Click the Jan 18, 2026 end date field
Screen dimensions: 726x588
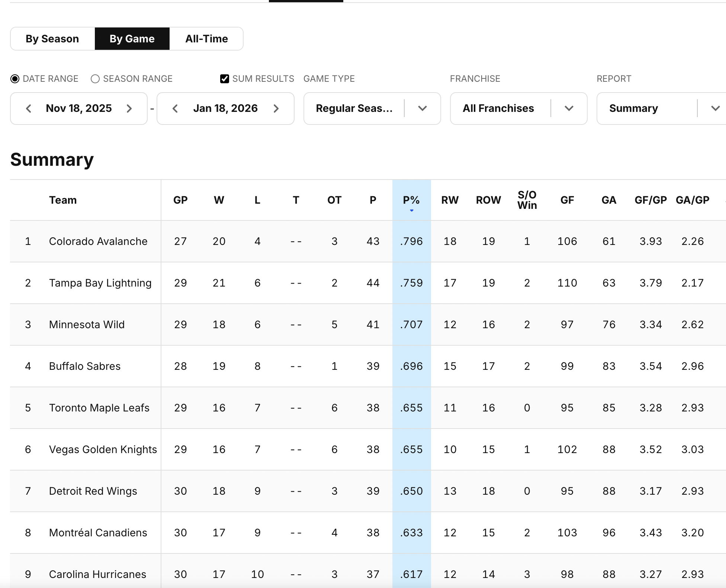225,109
